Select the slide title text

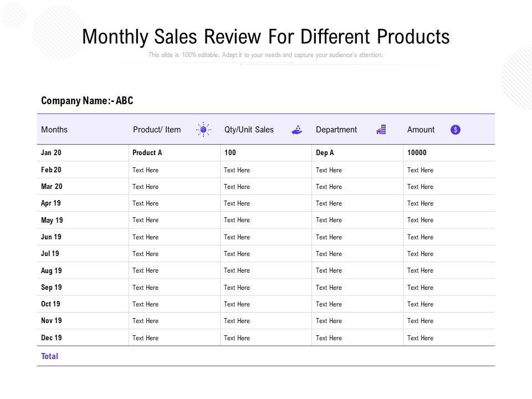click(x=265, y=37)
